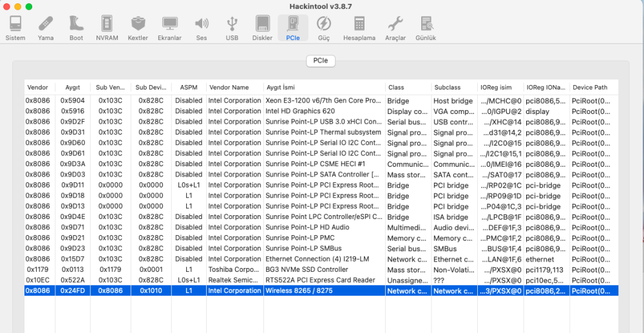644x333 pixels.
Task: Select the Xeon E3-1200 v6/7th Gen Core row
Action: [321, 100]
